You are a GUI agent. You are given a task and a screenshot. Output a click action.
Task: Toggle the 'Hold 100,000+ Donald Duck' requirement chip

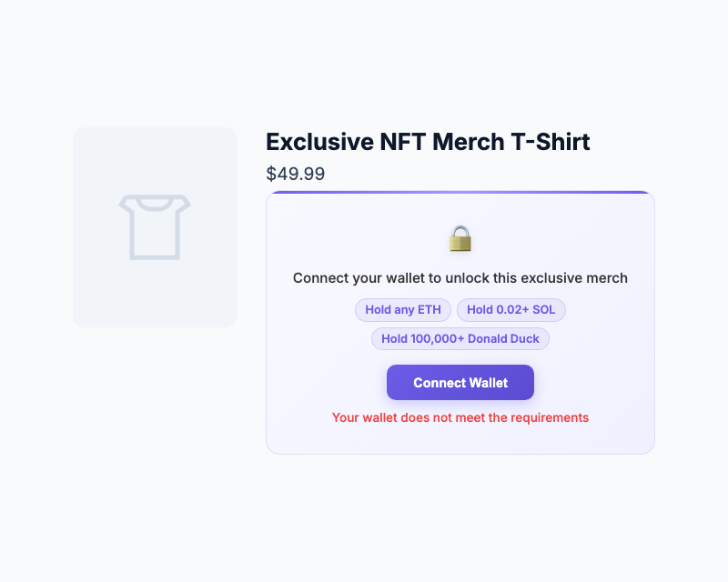(460, 338)
